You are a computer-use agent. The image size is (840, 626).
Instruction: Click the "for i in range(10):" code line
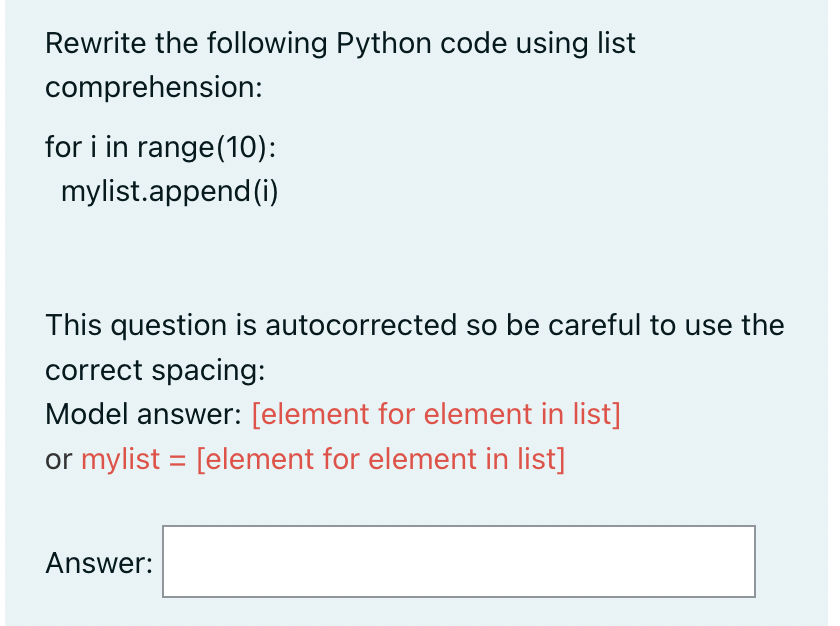tap(161, 147)
